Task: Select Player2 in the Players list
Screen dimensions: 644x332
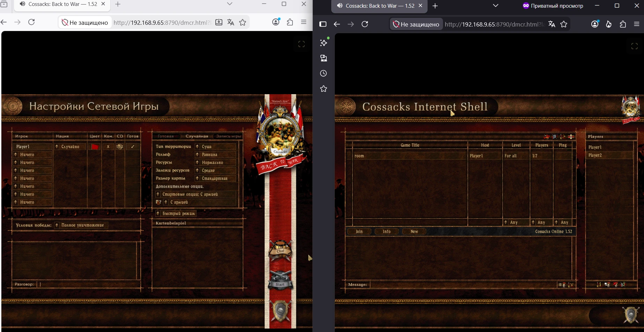Action: pos(610,156)
